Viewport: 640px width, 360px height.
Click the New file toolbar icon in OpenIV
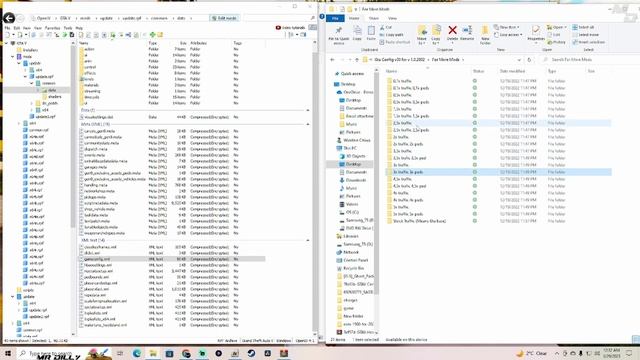(7, 35)
